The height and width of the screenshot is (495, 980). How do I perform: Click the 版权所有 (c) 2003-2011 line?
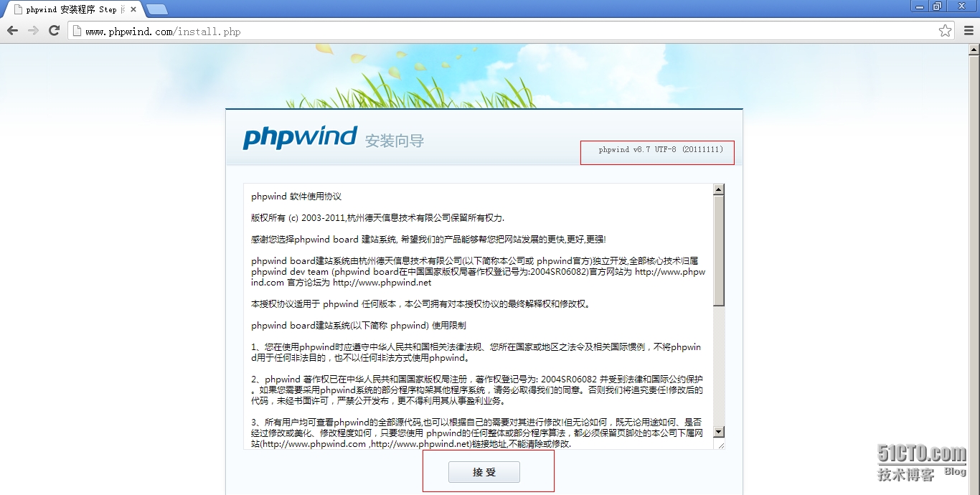click(x=377, y=217)
